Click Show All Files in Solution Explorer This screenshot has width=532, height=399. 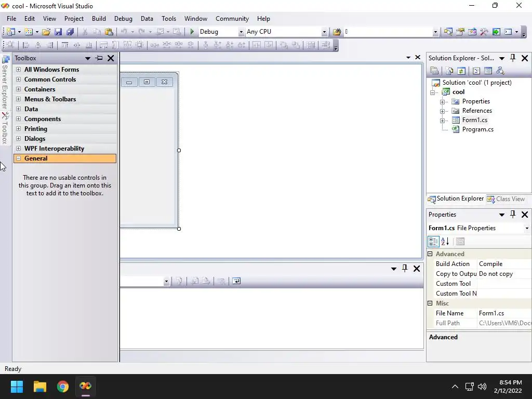tap(449, 71)
